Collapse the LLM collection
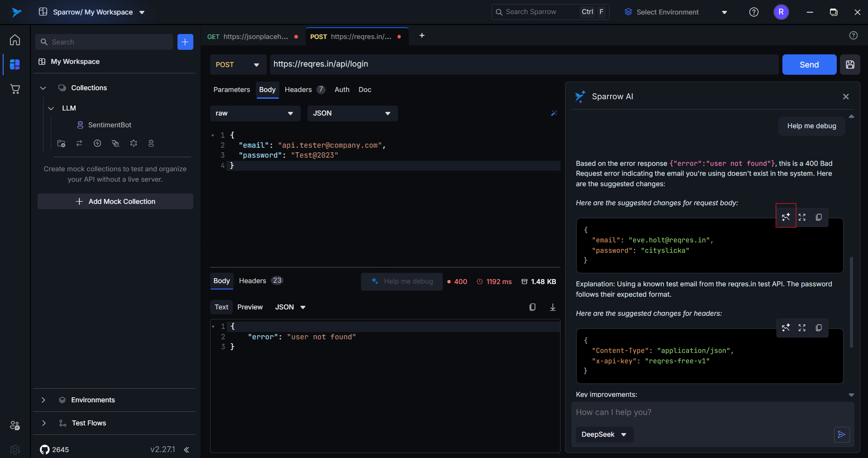Image resolution: width=868 pixels, height=458 pixels. click(x=51, y=108)
